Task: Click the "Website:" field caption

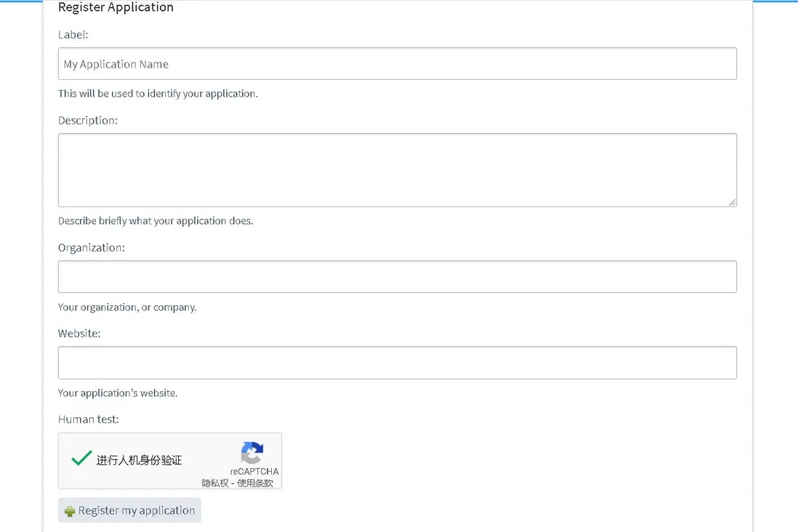Action: (x=79, y=334)
